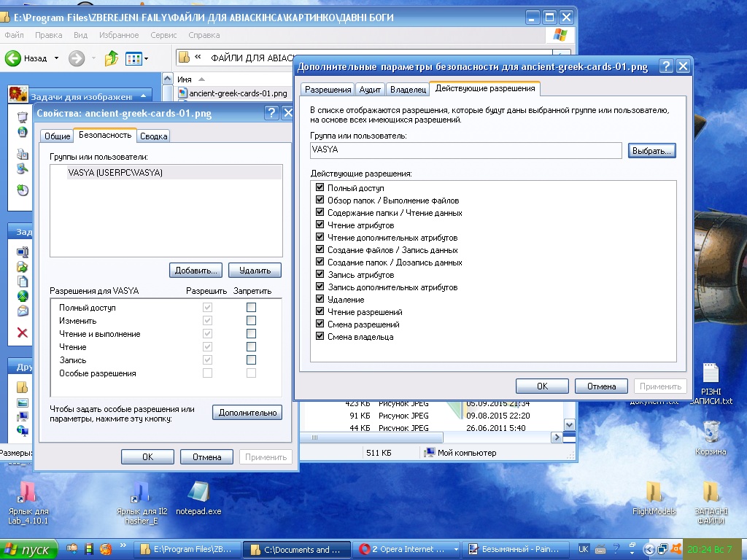Click the show hidden tray icons arrow
Image resolution: width=747 pixels, height=560 pixels.
[x=649, y=549]
